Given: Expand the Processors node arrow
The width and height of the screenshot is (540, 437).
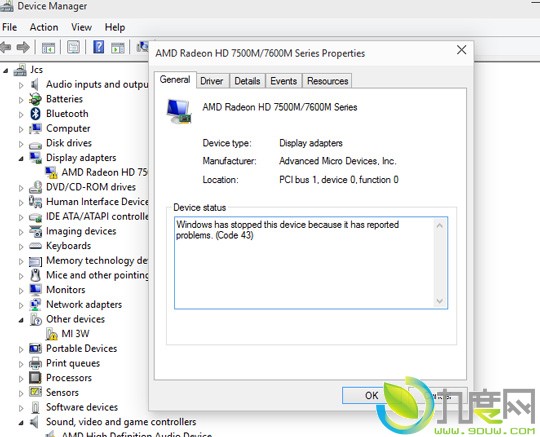Looking at the screenshot, I should click(x=21, y=378).
